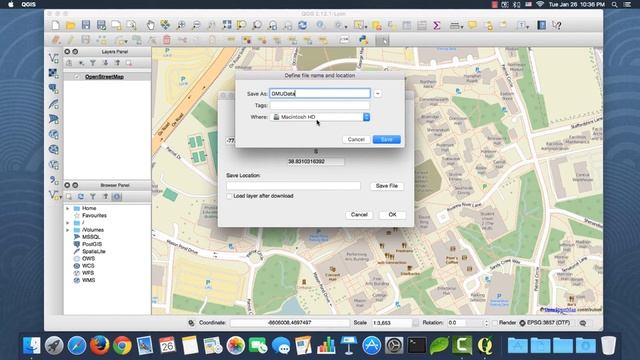Click the EPSG:3857 (OTF) CRS button
The image size is (640, 360).
pos(544,323)
